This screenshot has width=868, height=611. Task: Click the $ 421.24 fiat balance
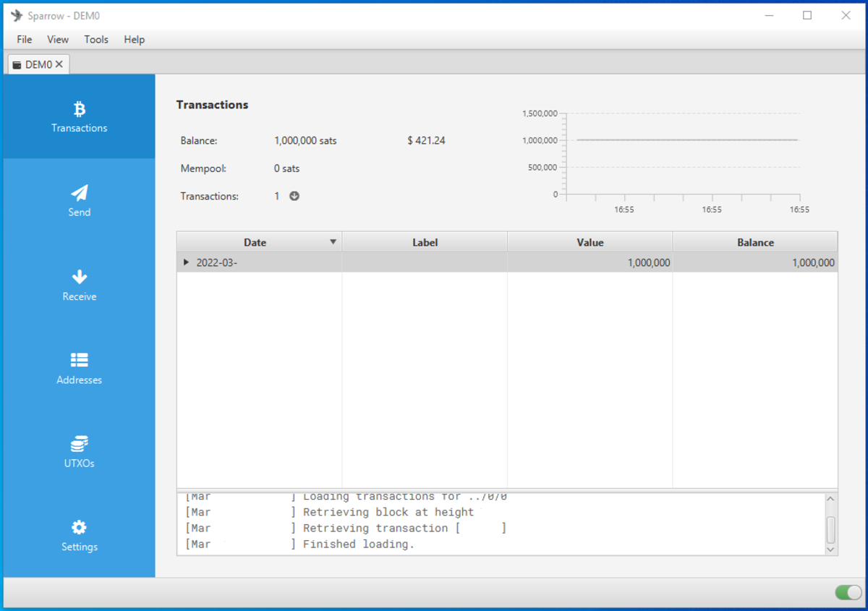pyautogui.click(x=426, y=140)
